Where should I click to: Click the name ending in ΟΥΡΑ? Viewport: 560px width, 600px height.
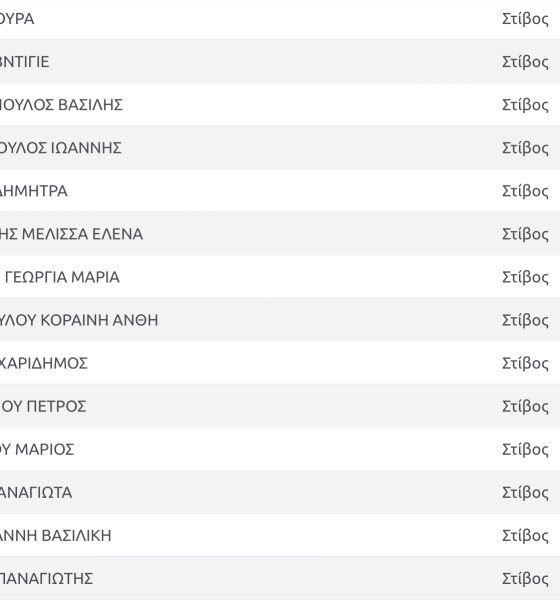click(x=17, y=19)
